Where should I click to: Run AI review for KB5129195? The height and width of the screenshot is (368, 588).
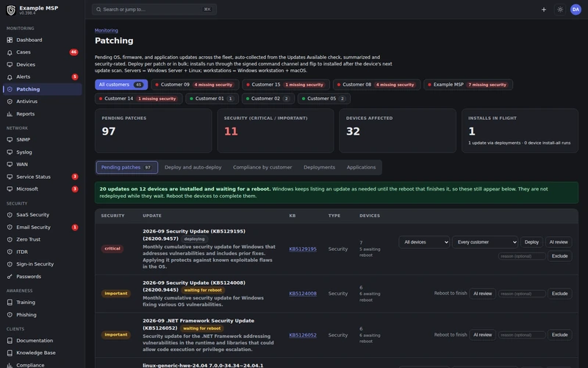tap(559, 242)
